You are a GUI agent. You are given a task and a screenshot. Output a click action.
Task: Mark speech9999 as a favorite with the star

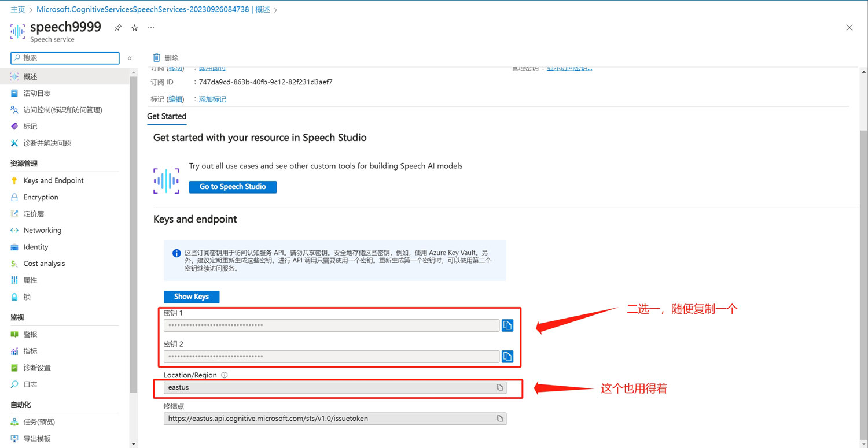pos(135,28)
